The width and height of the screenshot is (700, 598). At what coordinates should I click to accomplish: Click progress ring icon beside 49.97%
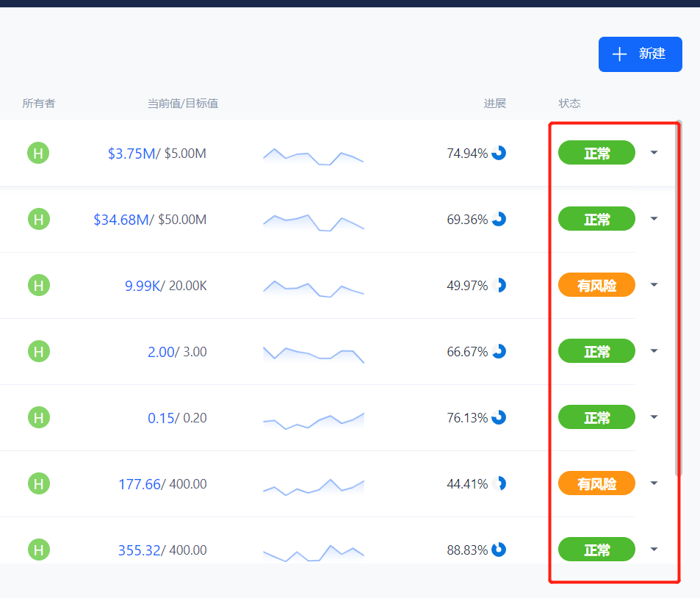(499, 285)
